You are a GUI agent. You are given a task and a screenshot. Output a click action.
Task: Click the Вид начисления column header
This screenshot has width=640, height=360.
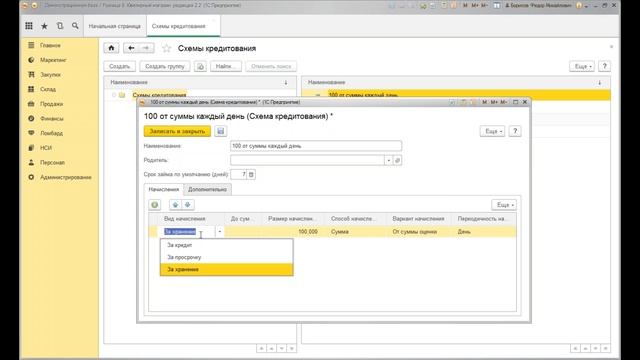[x=191, y=219]
